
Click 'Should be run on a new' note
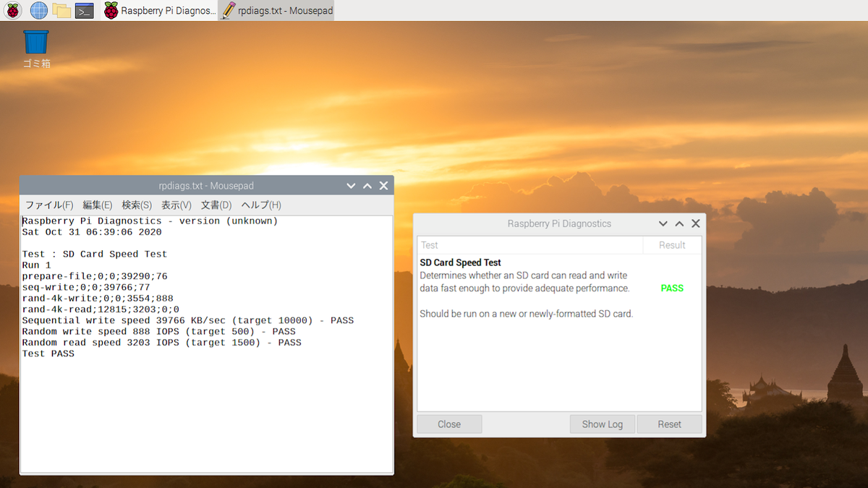coord(527,314)
